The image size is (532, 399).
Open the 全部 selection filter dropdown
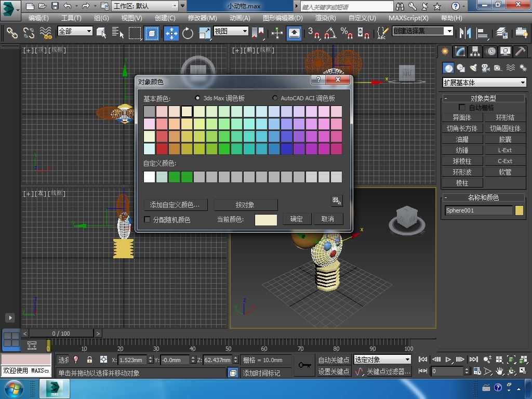tap(75, 31)
